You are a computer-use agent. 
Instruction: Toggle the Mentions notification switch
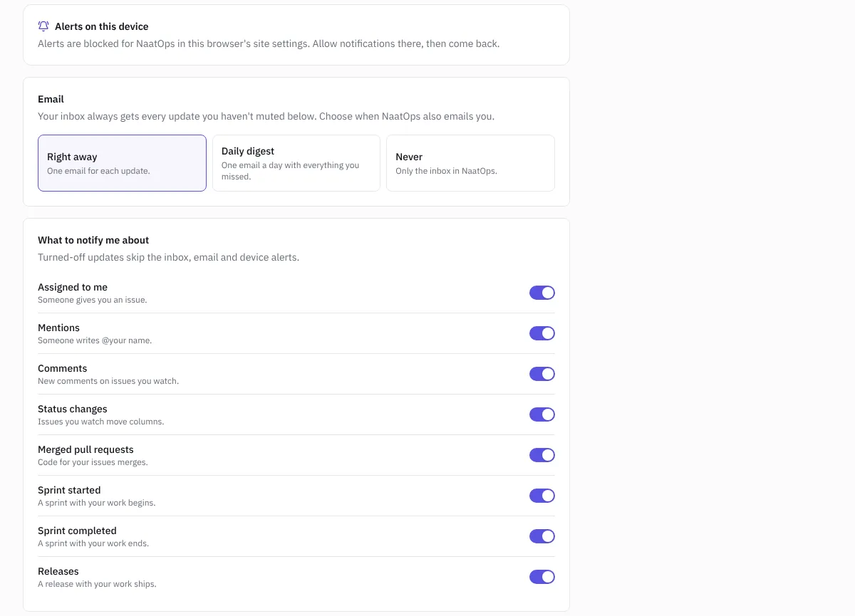[x=542, y=333]
